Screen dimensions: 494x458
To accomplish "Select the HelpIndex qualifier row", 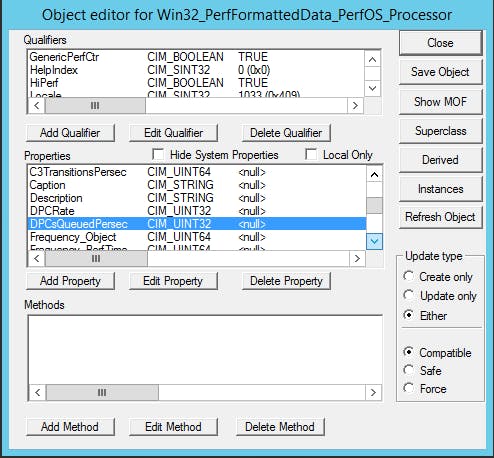I will tap(197, 70).
